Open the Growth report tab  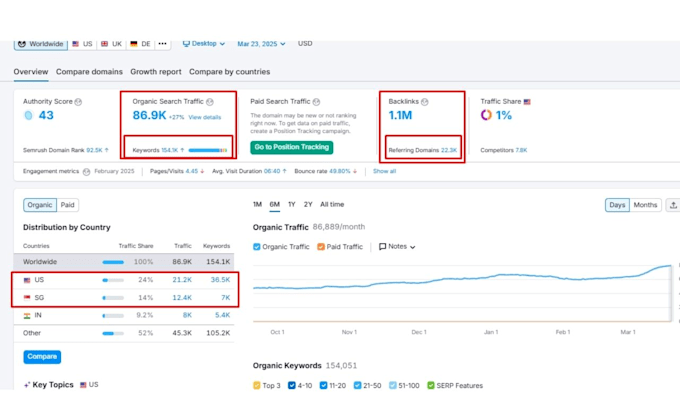(x=156, y=72)
